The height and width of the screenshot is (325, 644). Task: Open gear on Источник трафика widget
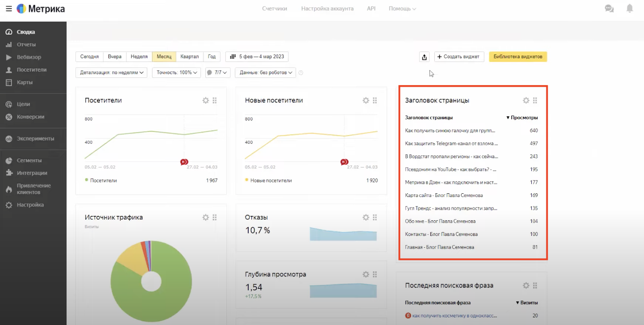coord(206,217)
